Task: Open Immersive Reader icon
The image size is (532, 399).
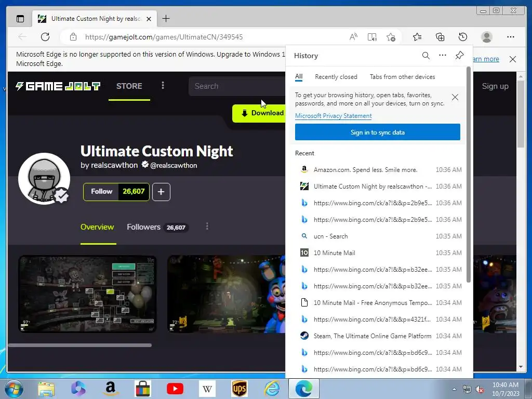Action: (x=372, y=37)
